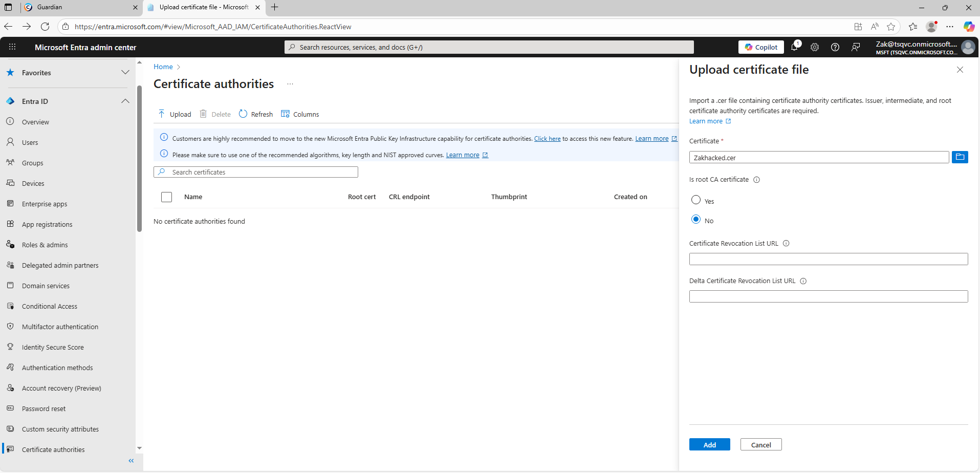Click the help question mark icon
The height and width of the screenshot is (473, 980).
(835, 47)
